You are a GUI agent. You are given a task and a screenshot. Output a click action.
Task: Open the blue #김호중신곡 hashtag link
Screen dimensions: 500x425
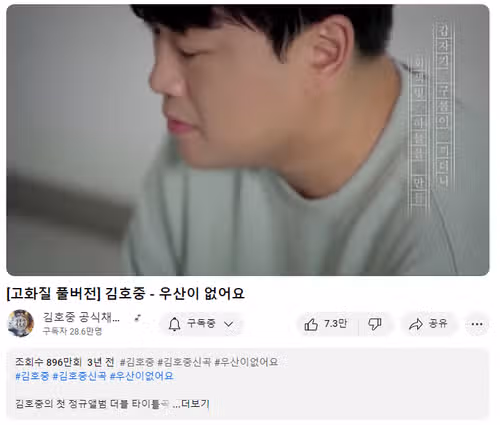pos(80,376)
